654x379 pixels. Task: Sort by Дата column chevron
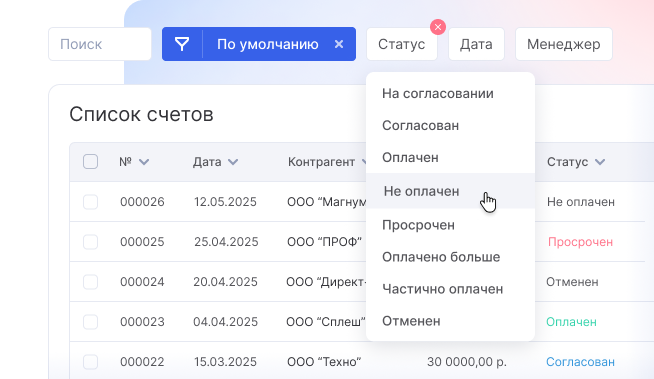click(233, 162)
